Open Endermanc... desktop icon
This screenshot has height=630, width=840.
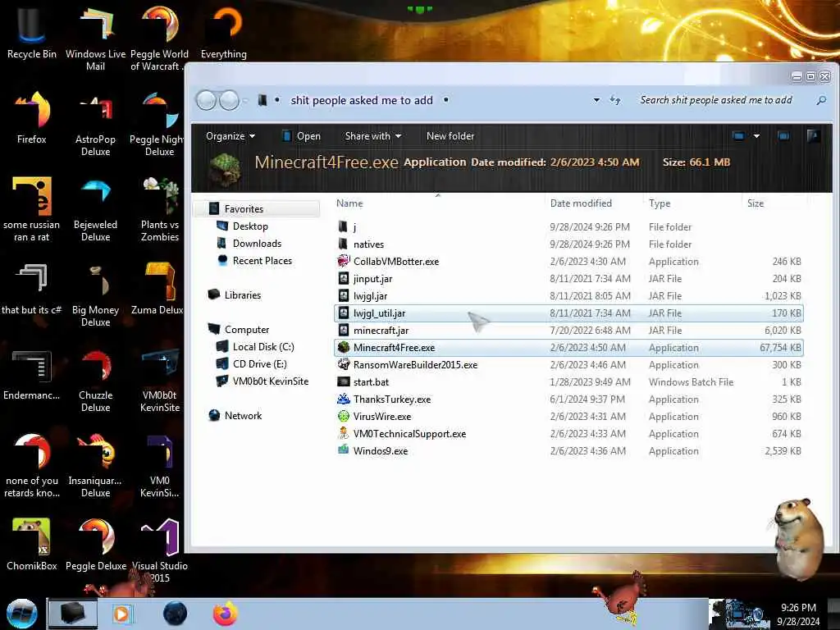32,373
